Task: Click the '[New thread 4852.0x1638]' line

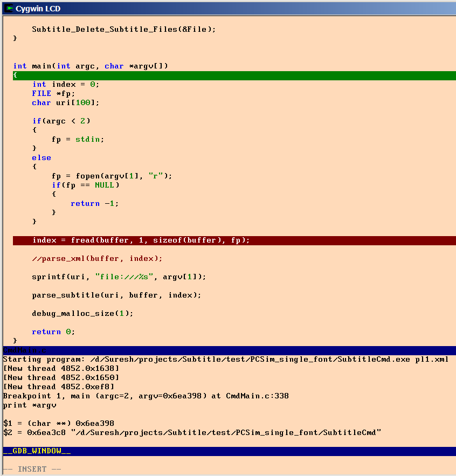Action: [x=61, y=369]
